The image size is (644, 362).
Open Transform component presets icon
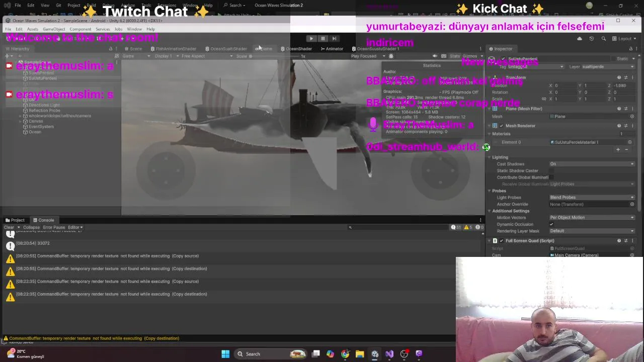[x=626, y=77]
